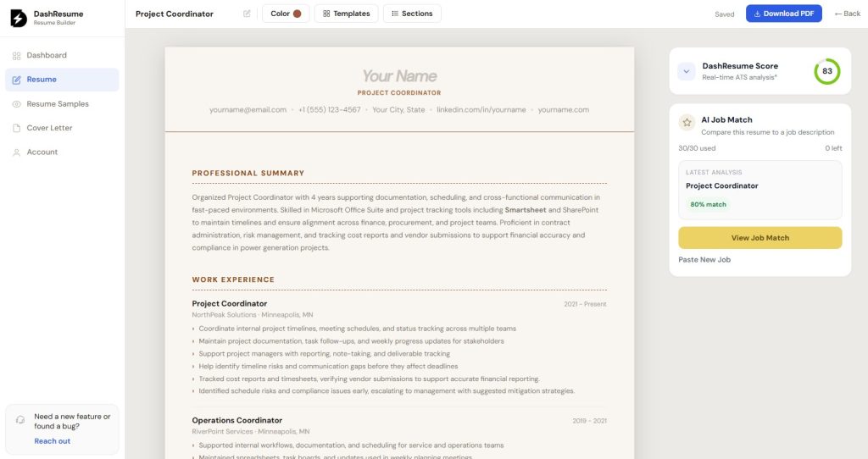Click yourname@email.com in resume header
This screenshot has width=868, height=459.
coord(248,109)
